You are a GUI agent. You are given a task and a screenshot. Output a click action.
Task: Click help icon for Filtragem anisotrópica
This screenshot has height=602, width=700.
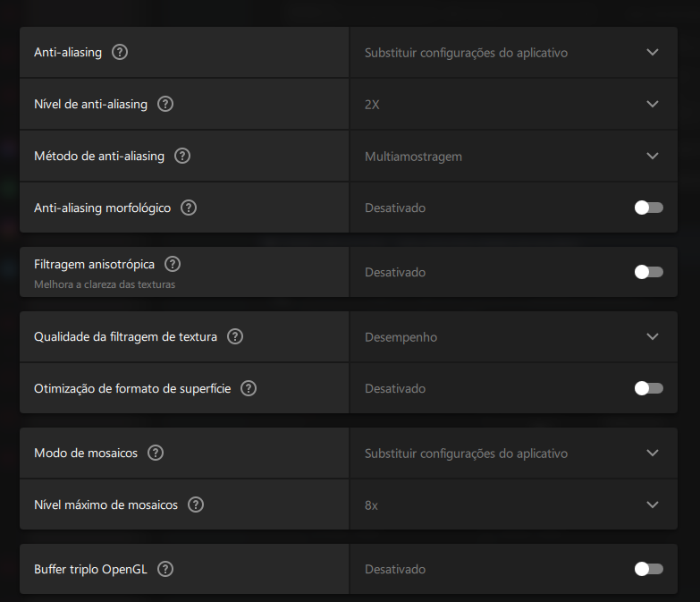point(173,264)
